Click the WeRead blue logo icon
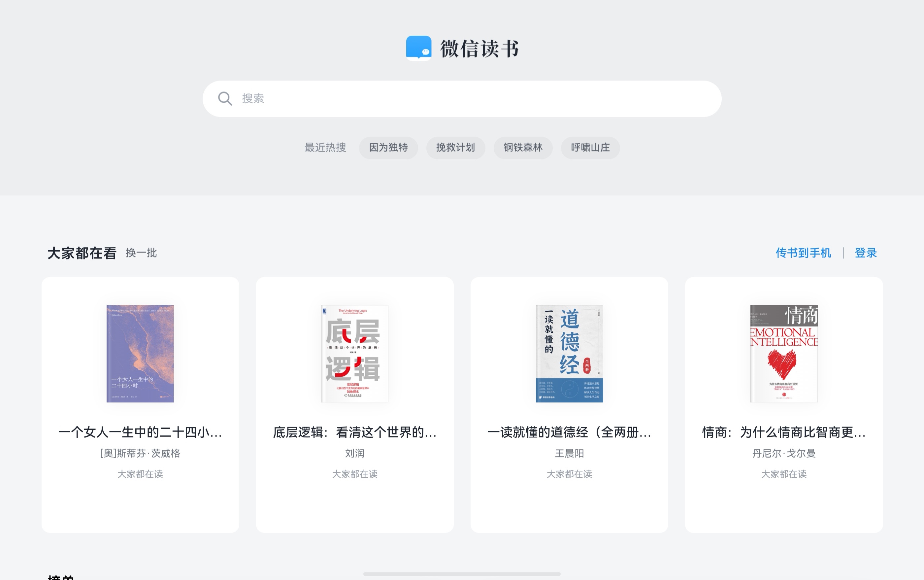 [x=419, y=48]
